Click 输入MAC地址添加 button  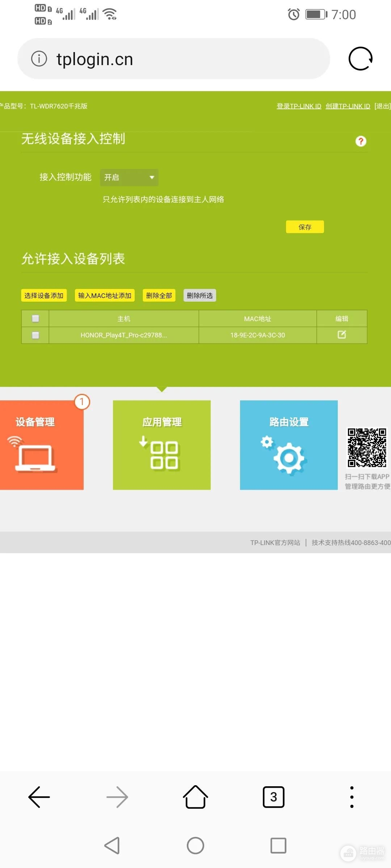(x=105, y=295)
